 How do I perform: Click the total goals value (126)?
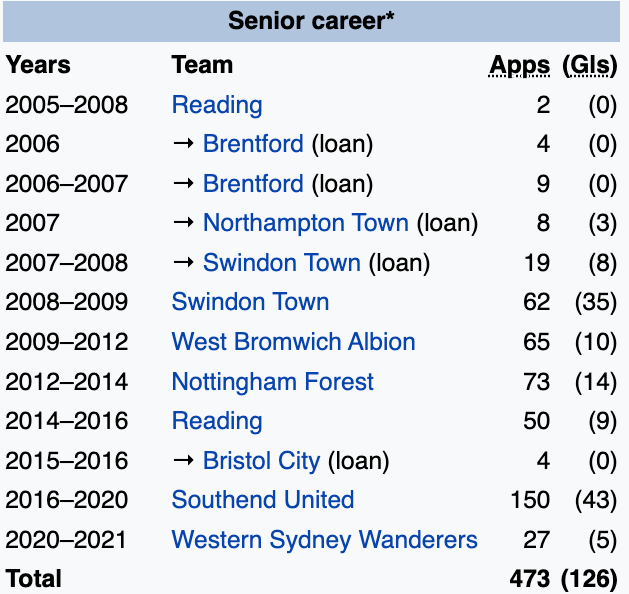coord(589,579)
